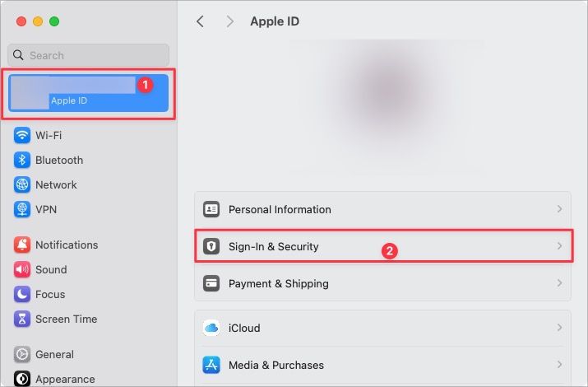Go forward with the right arrow button
Image resolution: width=588 pixels, height=387 pixels.
[229, 21]
